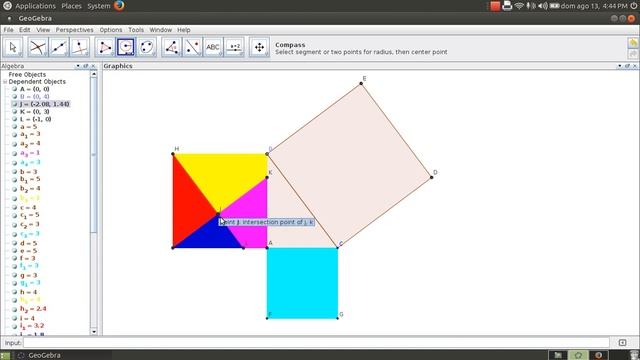Open the power session menu icon
The height and width of the screenshot is (360, 640).
point(634,6)
